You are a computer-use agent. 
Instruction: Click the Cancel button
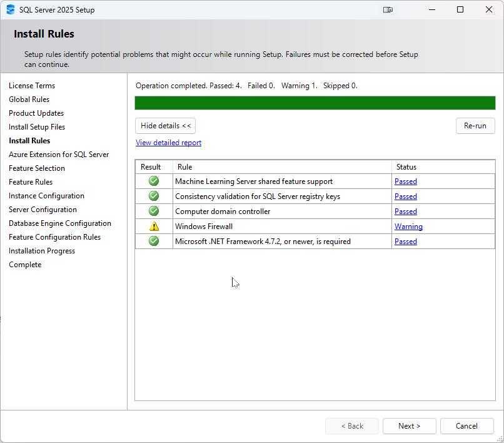click(x=466, y=426)
